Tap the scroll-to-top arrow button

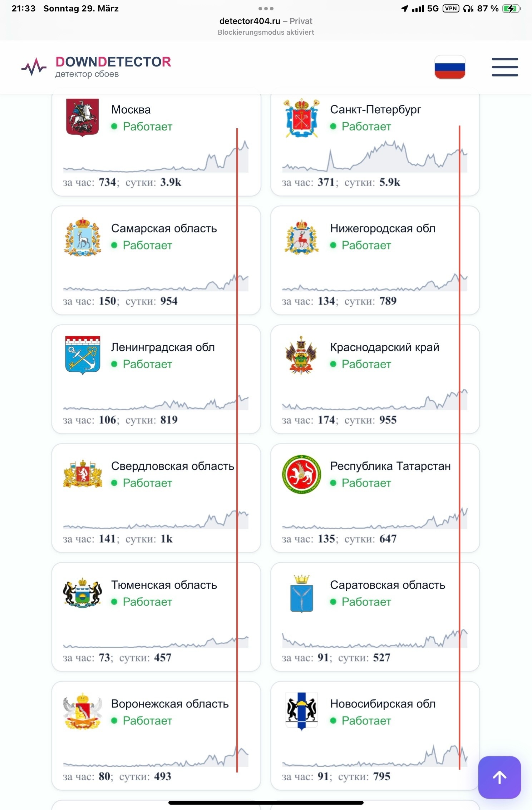[499, 777]
